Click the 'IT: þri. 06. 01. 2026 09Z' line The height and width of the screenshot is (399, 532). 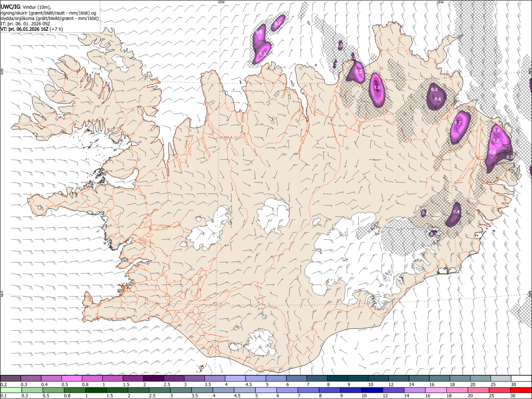pos(25,24)
